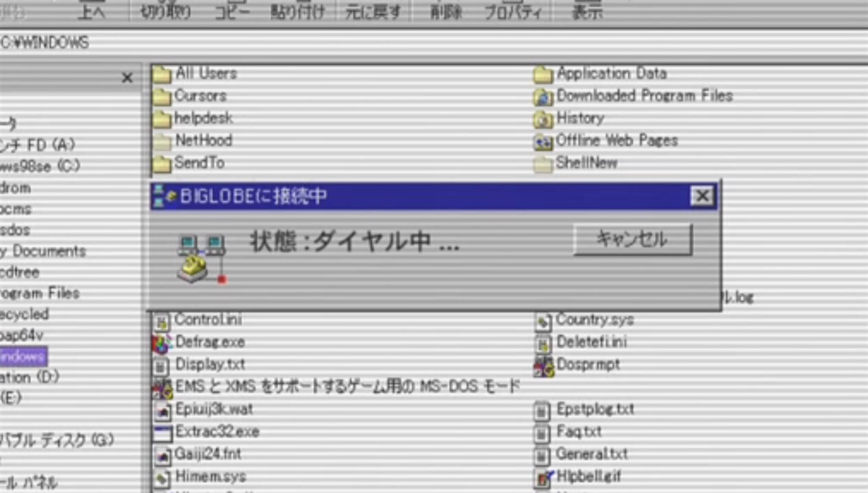
Task: Select the ws98se (C:) drive in tree
Action: tap(40, 166)
